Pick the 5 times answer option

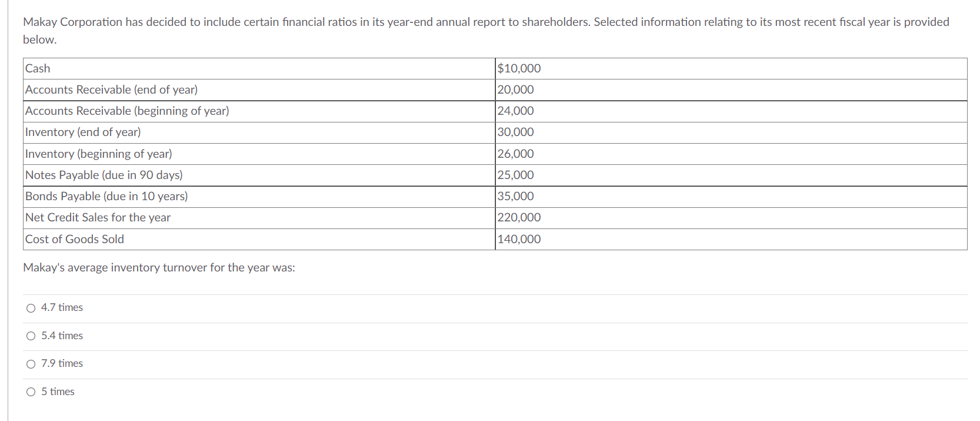click(30, 391)
